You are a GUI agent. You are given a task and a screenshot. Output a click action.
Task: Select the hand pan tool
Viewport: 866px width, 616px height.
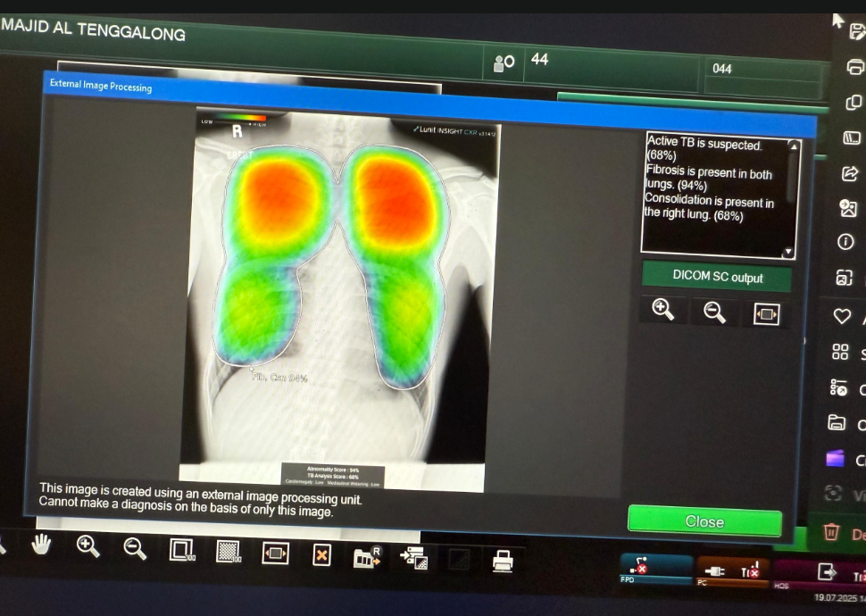tap(41, 545)
